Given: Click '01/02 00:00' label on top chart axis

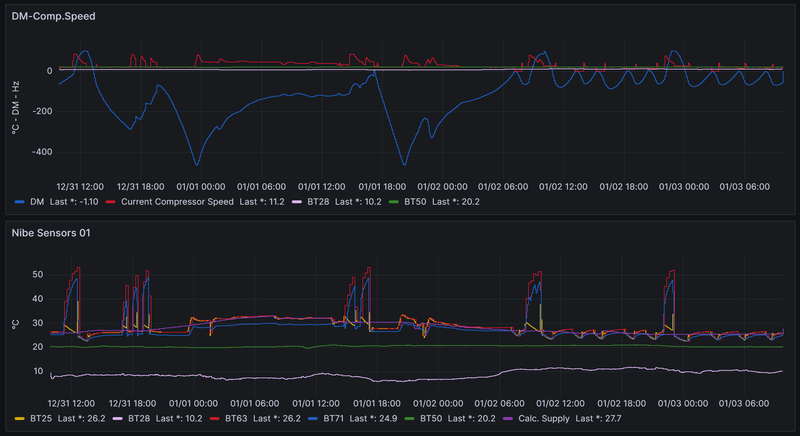Looking at the screenshot, I should coord(442,187).
